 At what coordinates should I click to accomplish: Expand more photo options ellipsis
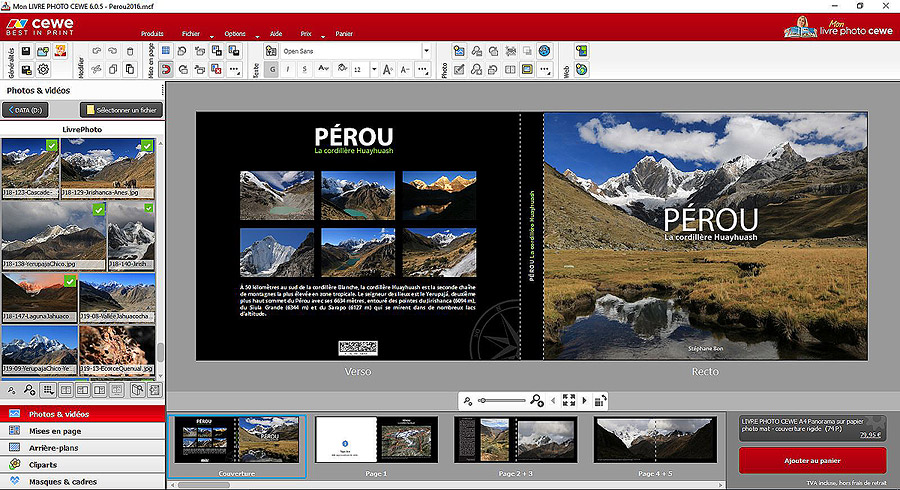[x=545, y=69]
